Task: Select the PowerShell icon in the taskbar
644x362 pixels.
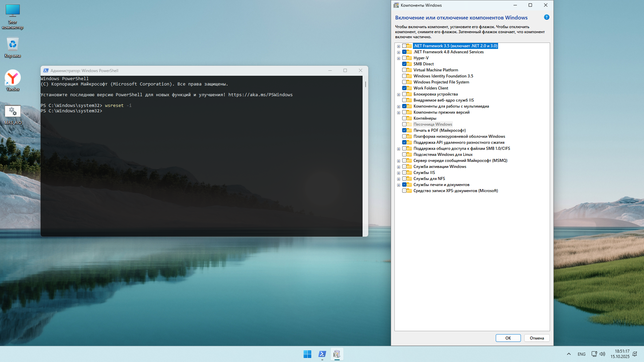Action: click(x=322, y=354)
